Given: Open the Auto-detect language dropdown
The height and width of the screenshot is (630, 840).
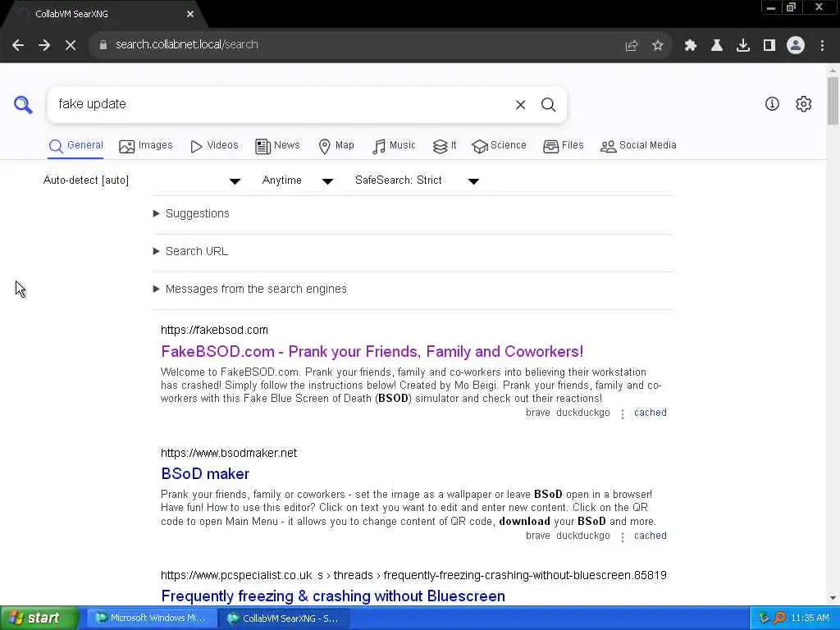Looking at the screenshot, I should [142, 180].
